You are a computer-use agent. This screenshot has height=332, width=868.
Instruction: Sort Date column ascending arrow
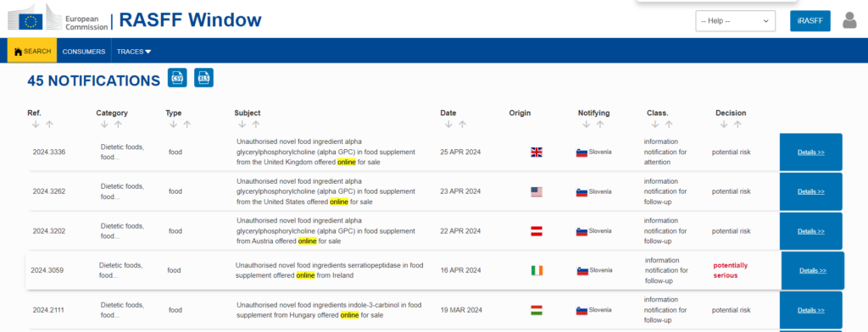462,125
